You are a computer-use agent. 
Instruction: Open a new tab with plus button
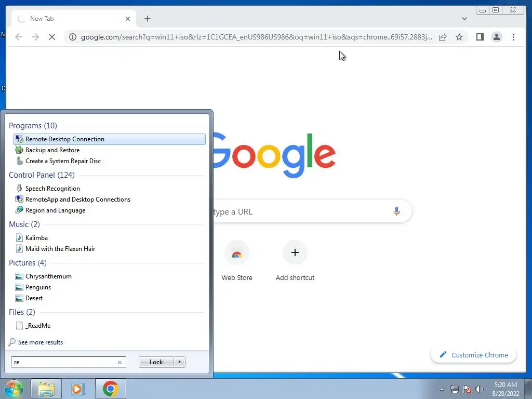point(147,19)
